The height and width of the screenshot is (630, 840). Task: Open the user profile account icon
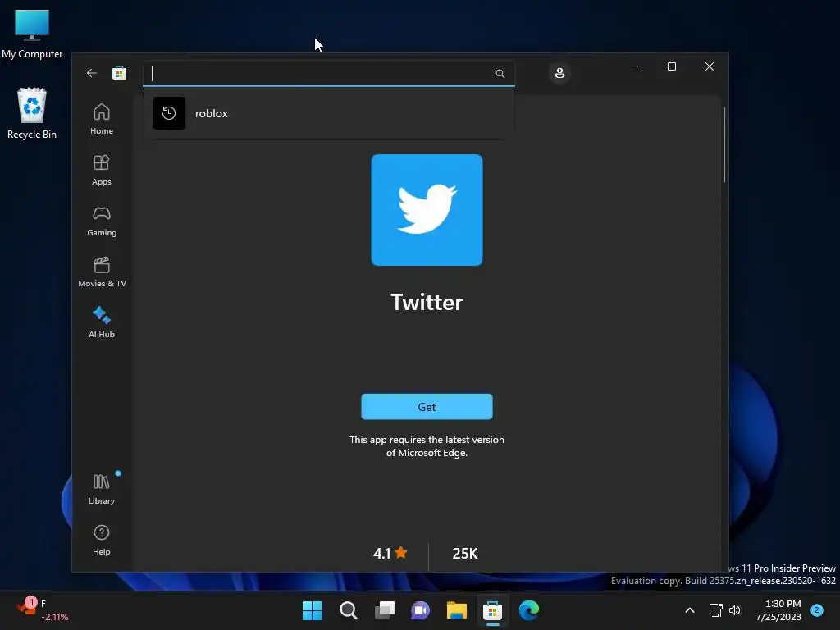[x=559, y=73]
